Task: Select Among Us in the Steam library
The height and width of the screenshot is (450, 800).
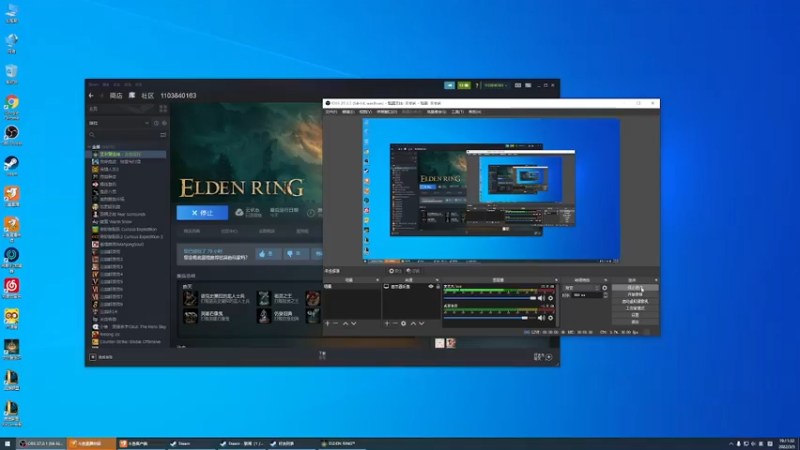Action: coord(127,335)
